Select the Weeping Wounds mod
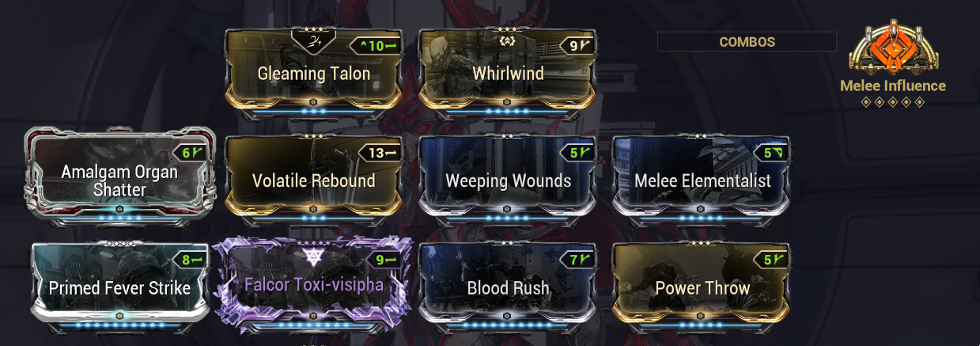Viewport: 980px width, 346px height. 507,178
